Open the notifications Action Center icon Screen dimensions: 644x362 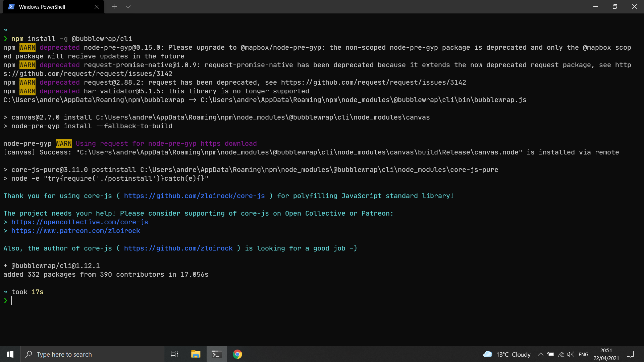coord(630,354)
